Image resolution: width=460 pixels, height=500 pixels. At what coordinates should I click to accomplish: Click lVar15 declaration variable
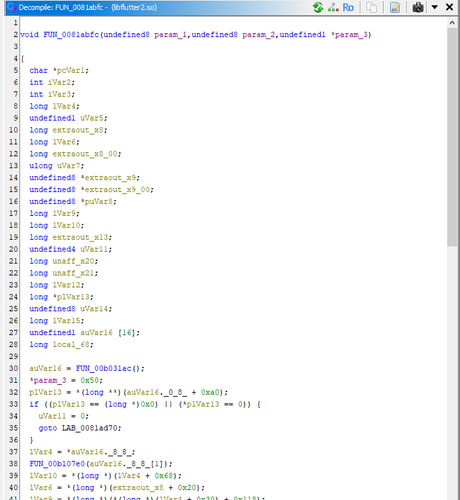tap(66, 321)
